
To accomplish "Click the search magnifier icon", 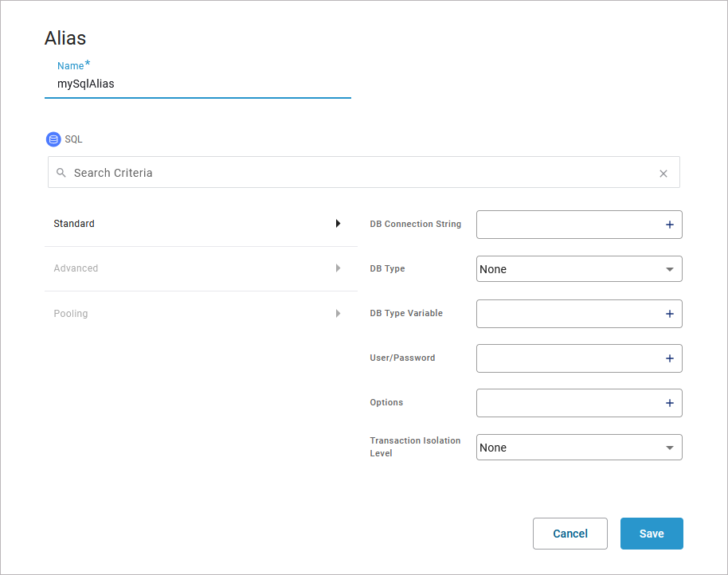I will point(61,173).
